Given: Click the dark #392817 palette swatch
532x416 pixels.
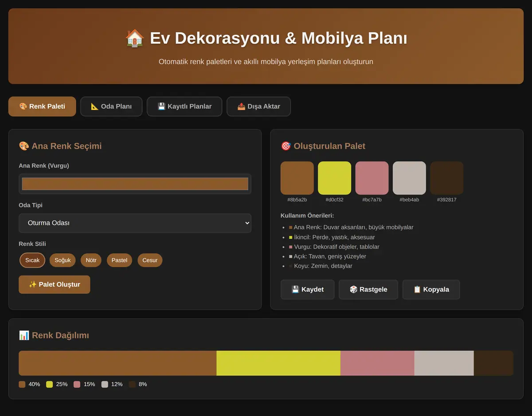Looking at the screenshot, I should 447,178.
